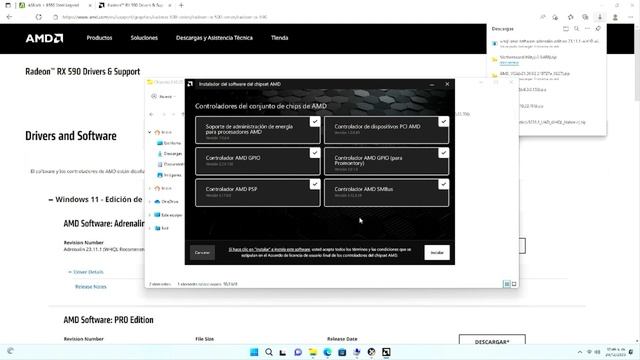Image resolution: width=640 pixels, height=360 pixels.
Task: Open Productos menu on AMD site
Action: point(99,38)
